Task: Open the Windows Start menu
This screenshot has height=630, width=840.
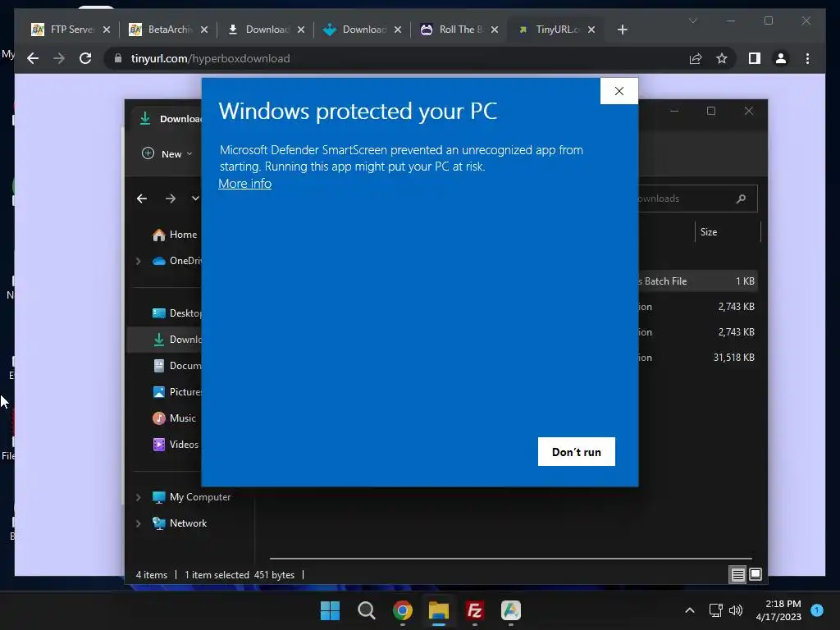Action: point(330,610)
